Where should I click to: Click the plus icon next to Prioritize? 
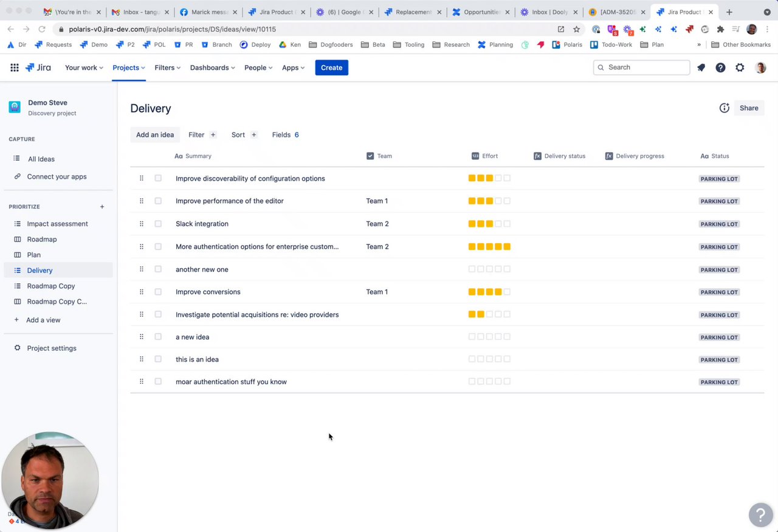[102, 207]
